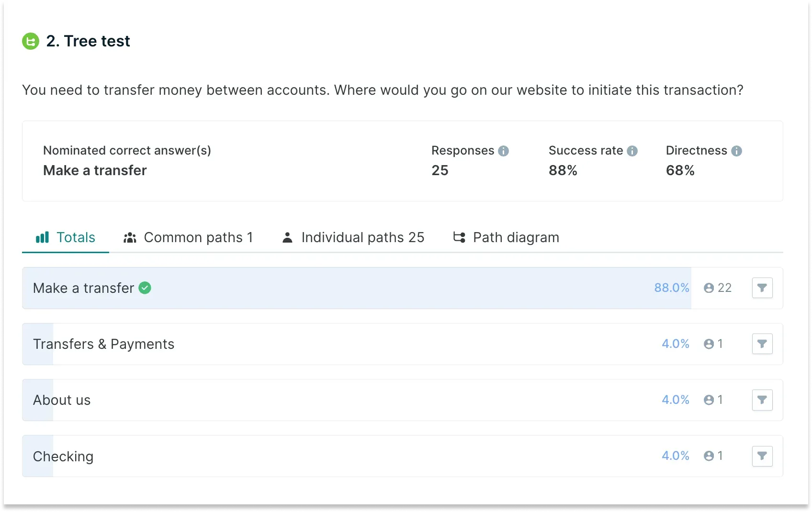
Task: Click the green Tree test icon
Action: [x=31, y=41]
